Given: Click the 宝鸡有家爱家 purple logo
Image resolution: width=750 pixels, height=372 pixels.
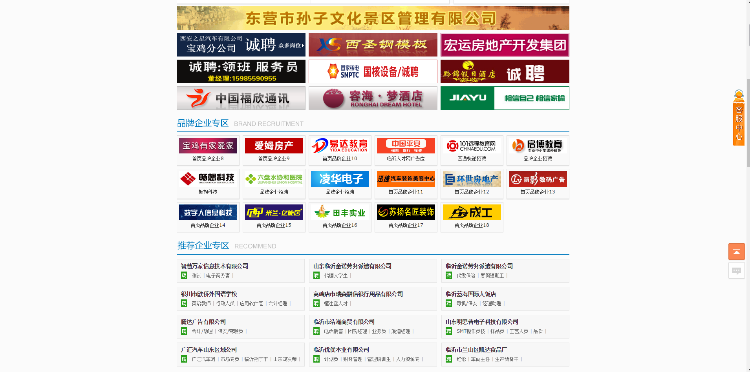Looking at the screenshot, I should click(x=208, y=146).
